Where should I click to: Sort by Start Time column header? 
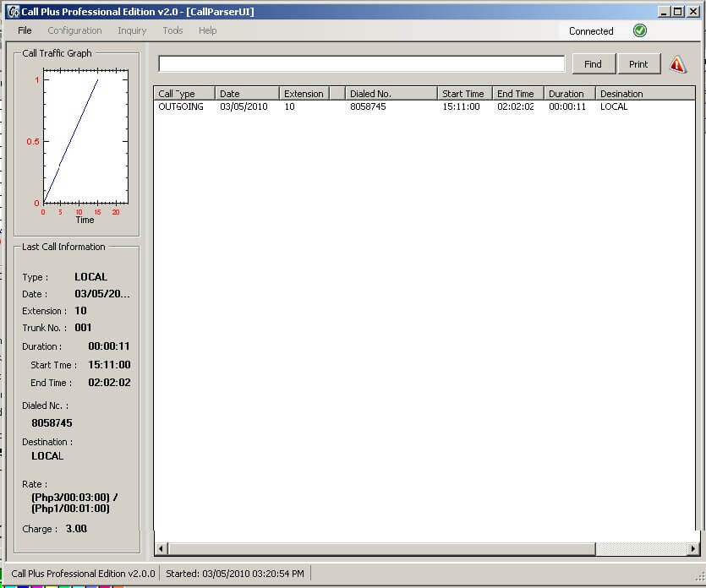465,94
